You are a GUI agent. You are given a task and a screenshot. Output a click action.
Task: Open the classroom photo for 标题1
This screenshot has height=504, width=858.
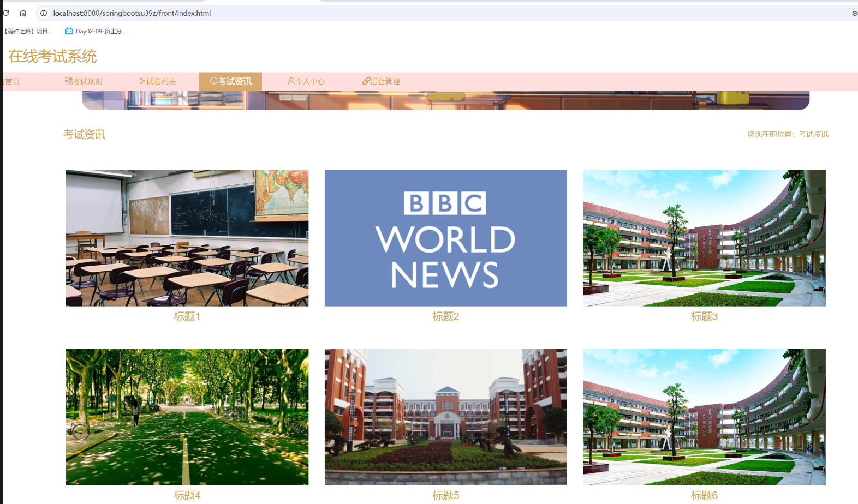tap(187, 238)
